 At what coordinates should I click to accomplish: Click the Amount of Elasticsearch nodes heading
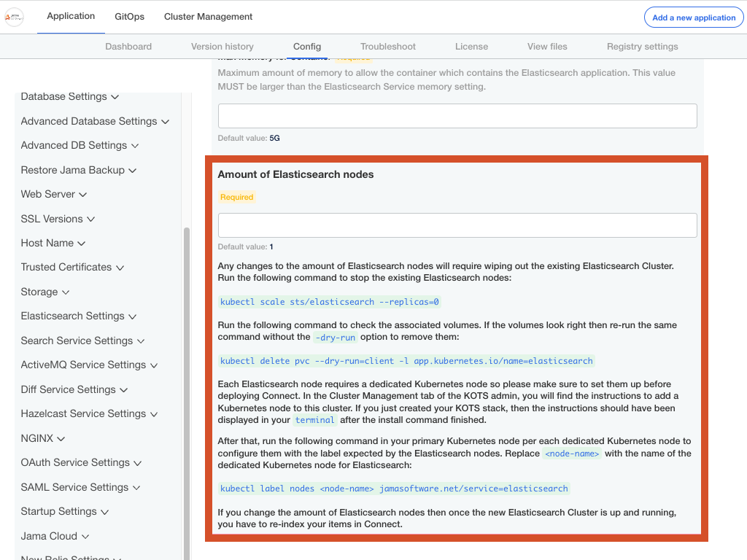pyautogui.click(x=295, y=174)
